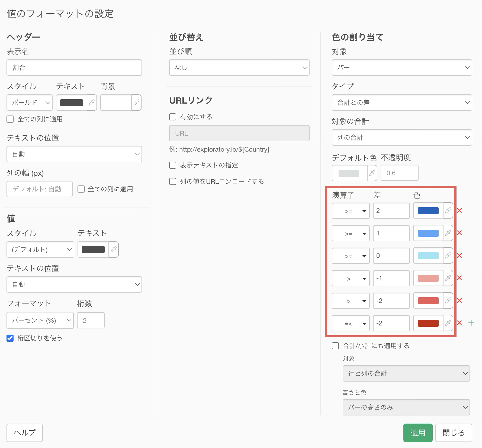482x448 pixels.
Task: Click default color eyedropper icon
Action: [372, 173]
